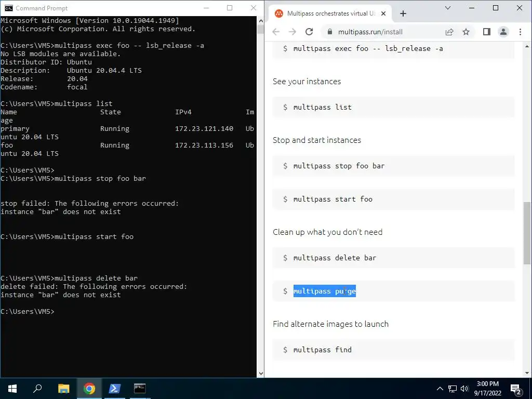Open PowerShell from taskbar
Image resolution: width=532 pixels, height=399 pixels.
(x=114, y=389)
